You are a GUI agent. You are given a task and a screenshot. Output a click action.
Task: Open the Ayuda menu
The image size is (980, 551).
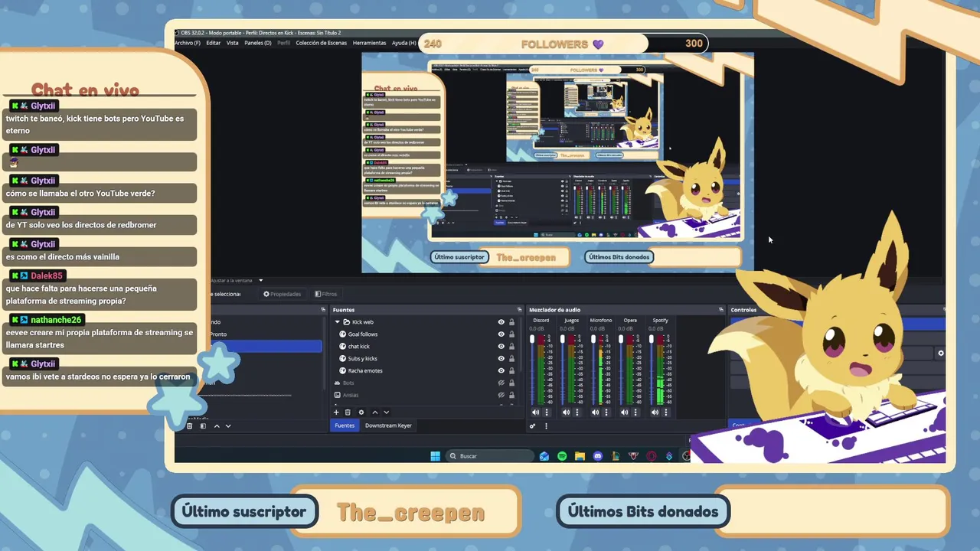tap(403, 43)
